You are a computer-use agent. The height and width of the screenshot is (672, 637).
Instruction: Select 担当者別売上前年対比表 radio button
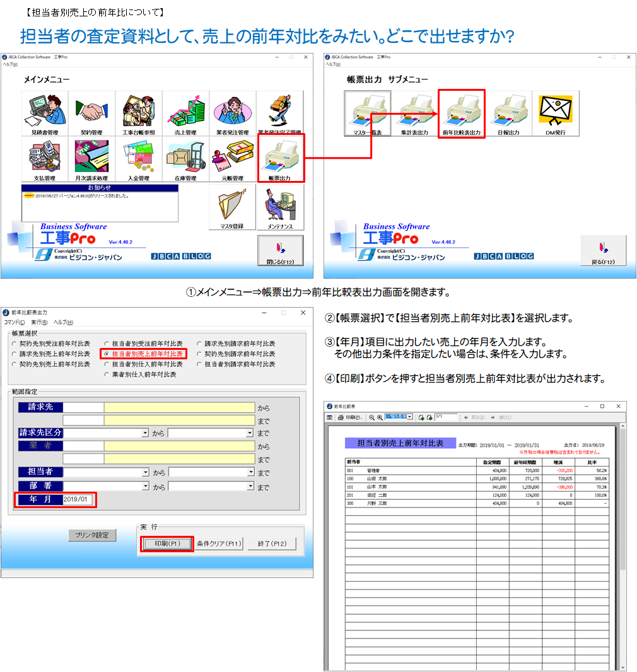pos(107,354)
